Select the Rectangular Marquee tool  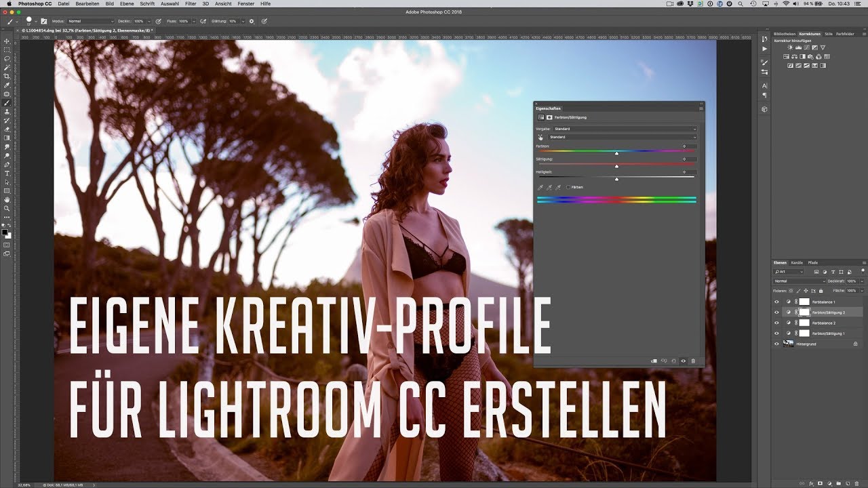[x=7, y=49]
